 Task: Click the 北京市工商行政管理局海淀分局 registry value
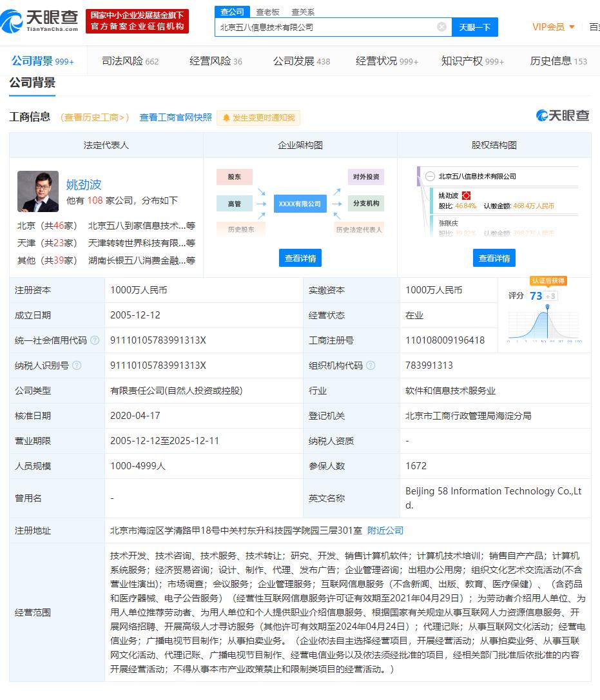click(469, 416)
